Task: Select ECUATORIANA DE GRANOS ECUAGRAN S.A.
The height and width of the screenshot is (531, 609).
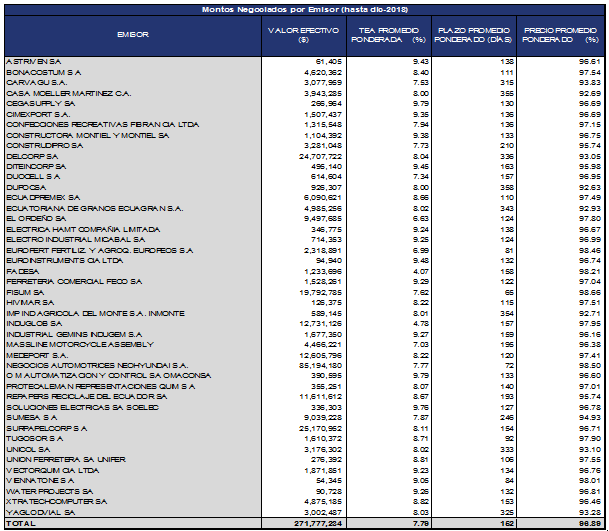Action: [95, 209]
